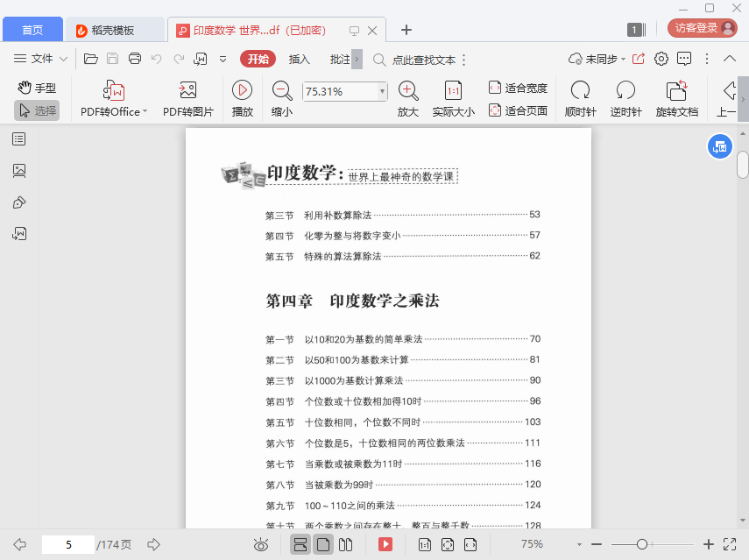
Task: Enable continuous scrolling view mode
Action: 300,544
